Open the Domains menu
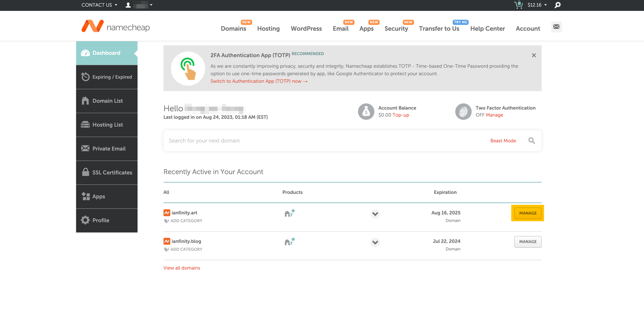Viewport: 644px width, 327px height. point(233,28)
